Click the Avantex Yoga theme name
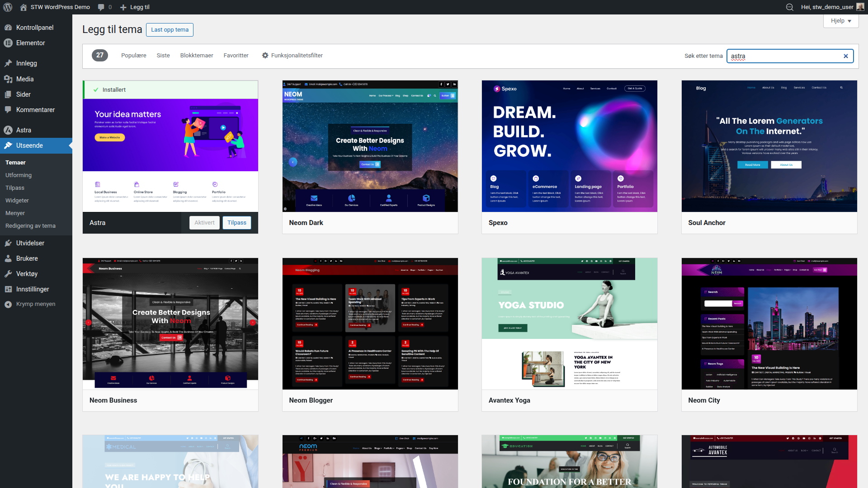This screenshot has height=488, width=868. click(x=509, y=400)
